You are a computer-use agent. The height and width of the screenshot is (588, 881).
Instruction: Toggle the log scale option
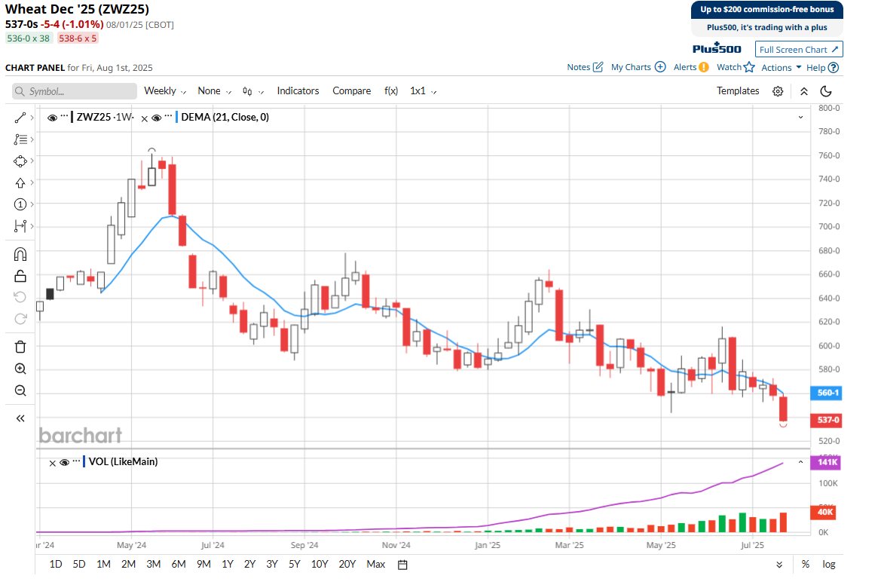tap(828, 565)
